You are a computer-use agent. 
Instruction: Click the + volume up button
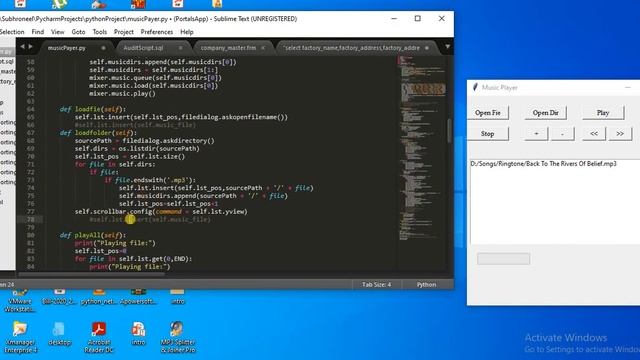(536, 133)
